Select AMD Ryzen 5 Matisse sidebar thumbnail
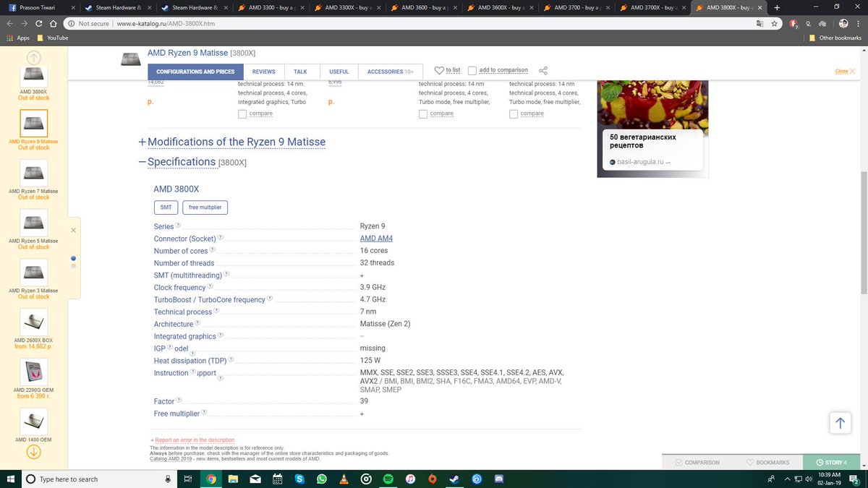Viewport: 868px width, 488px height. coord(34,223)
